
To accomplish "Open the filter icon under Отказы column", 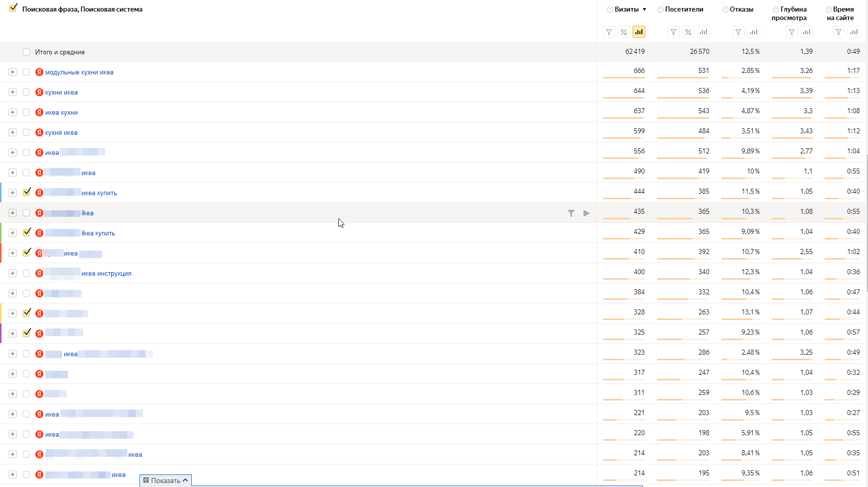I will (x=738, y=32).
